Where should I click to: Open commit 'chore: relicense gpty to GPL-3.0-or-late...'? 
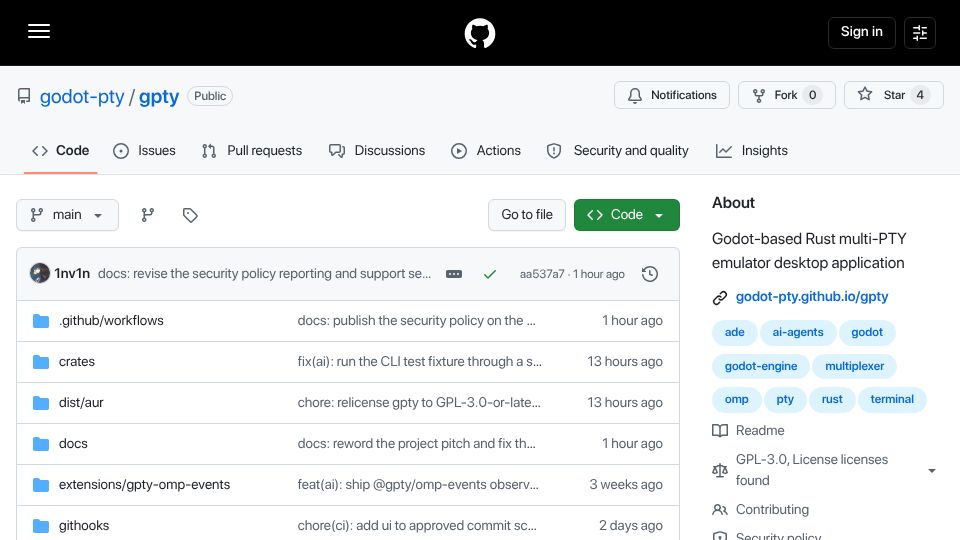419,403
